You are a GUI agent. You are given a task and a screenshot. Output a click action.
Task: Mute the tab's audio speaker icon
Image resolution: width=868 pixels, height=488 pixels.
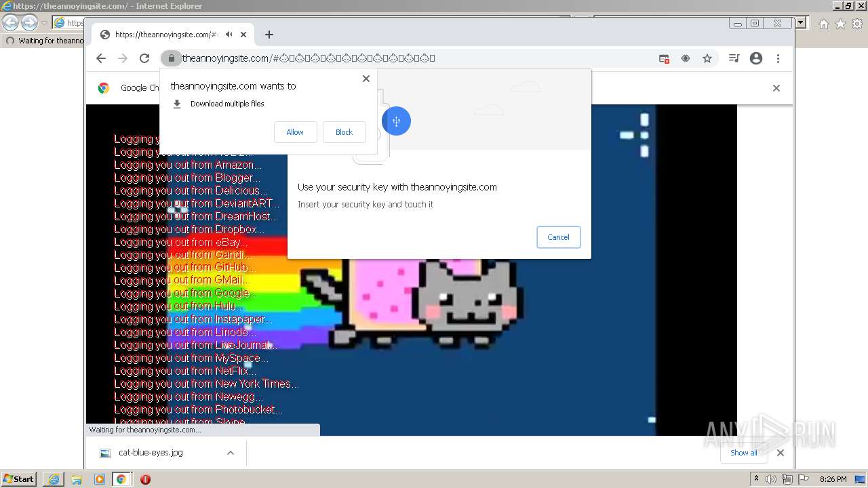(x=229, y=35)
